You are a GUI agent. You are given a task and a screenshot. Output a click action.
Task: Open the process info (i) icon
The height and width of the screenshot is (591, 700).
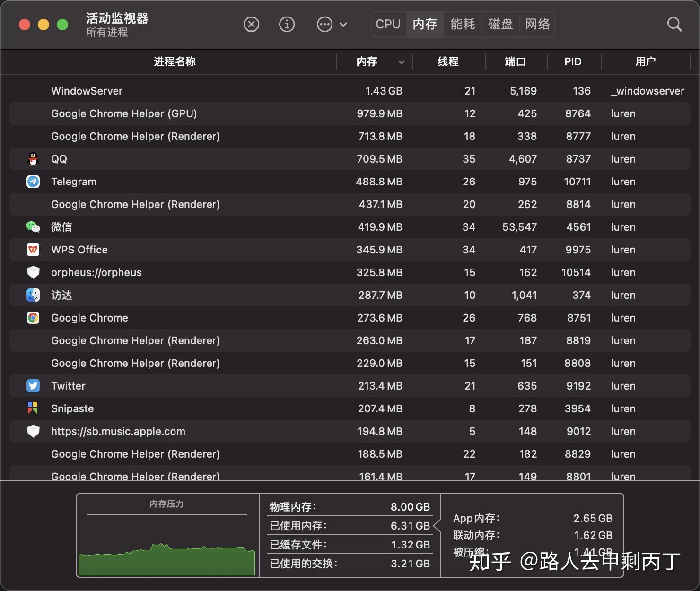[x=287, y=24]
